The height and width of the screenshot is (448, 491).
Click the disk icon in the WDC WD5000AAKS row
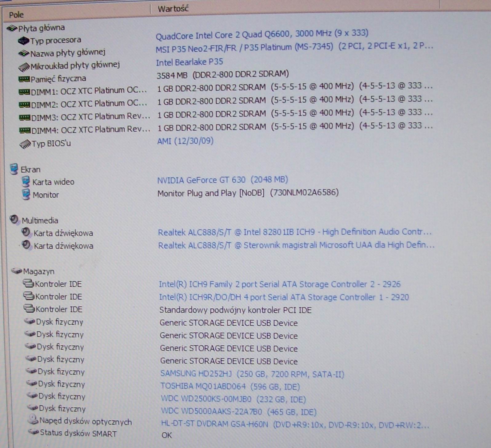pos(32,408)
